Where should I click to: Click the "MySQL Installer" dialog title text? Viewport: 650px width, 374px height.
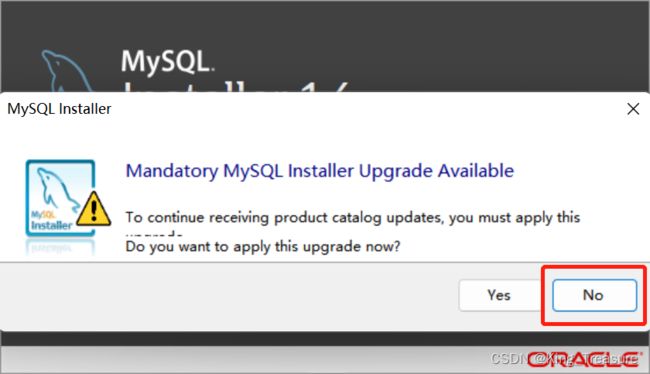click(59, 109)
